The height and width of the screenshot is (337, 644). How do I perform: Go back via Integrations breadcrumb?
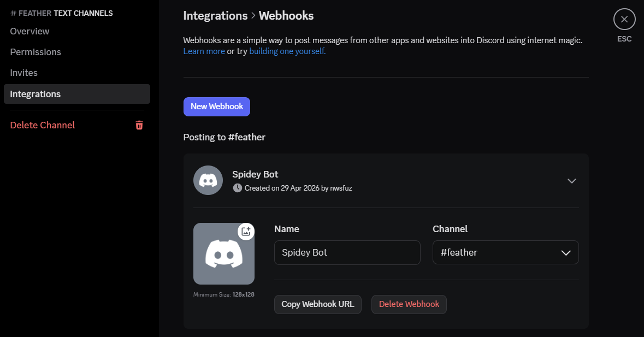[215, 16]
